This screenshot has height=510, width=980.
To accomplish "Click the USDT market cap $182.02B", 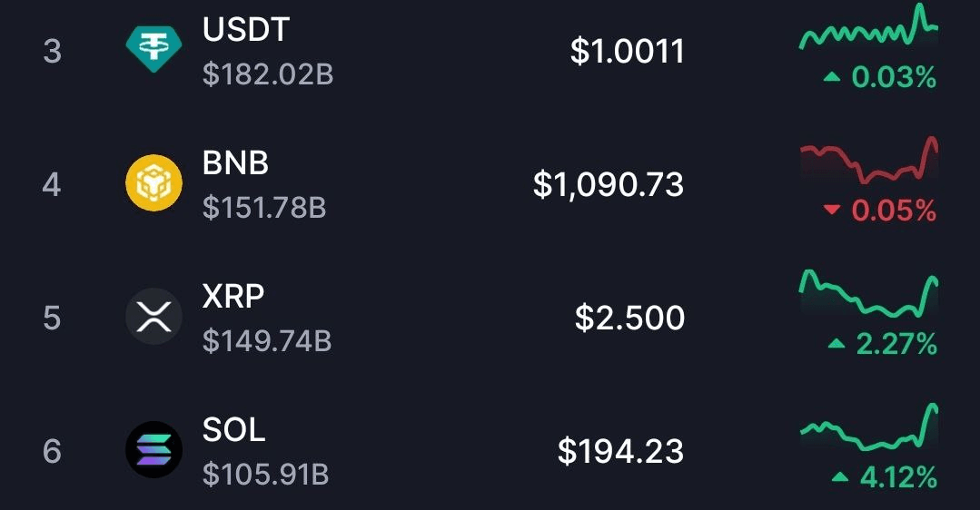I will (268, 74).
